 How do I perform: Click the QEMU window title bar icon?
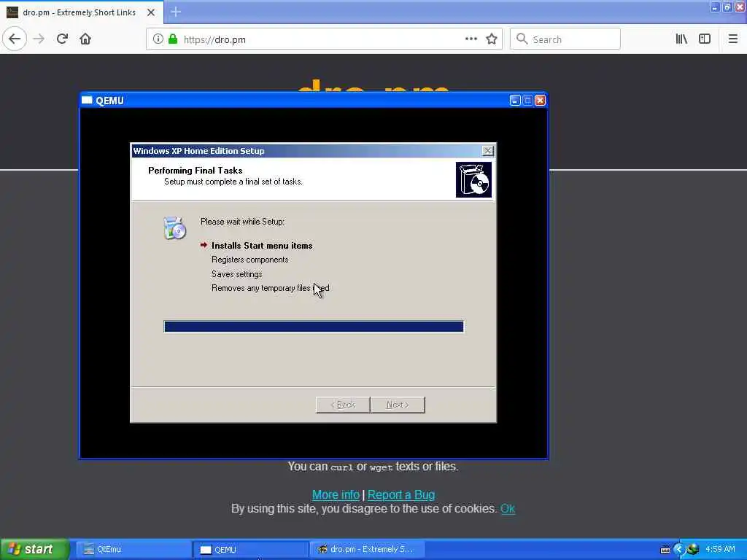[x=88, y=101]
